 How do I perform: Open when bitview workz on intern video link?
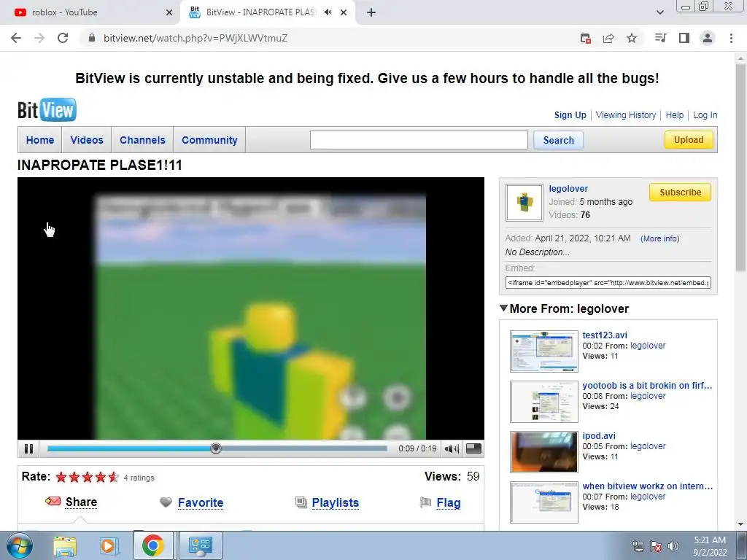point(648,486)
